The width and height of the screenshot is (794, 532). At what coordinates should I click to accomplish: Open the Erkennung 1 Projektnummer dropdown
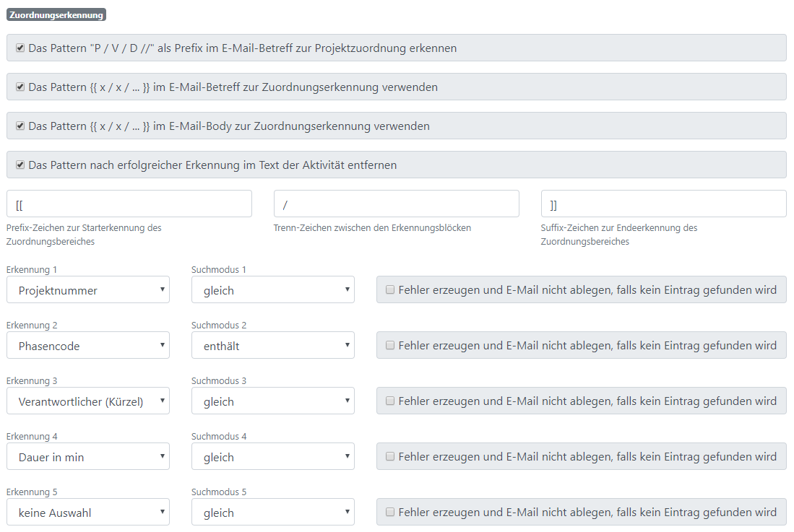tap(88, 289)
